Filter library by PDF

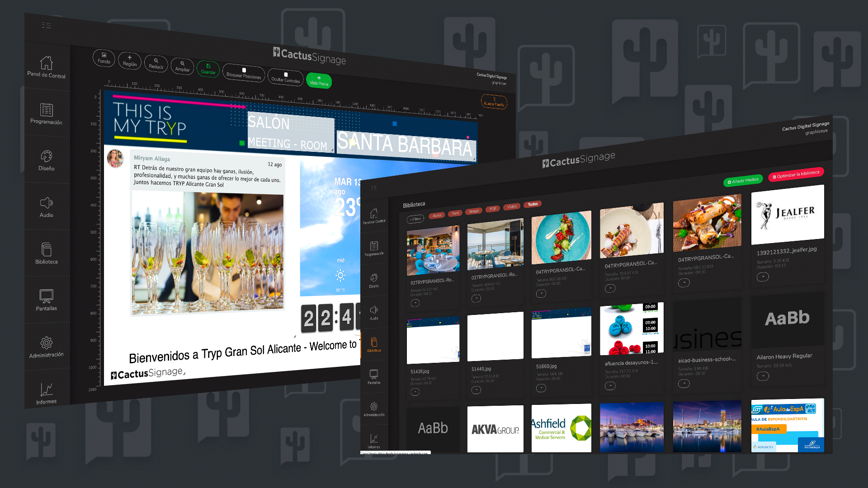pos(493,209)
